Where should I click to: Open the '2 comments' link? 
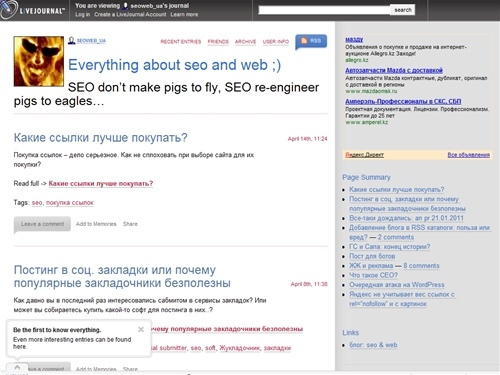tap(396, 237)
